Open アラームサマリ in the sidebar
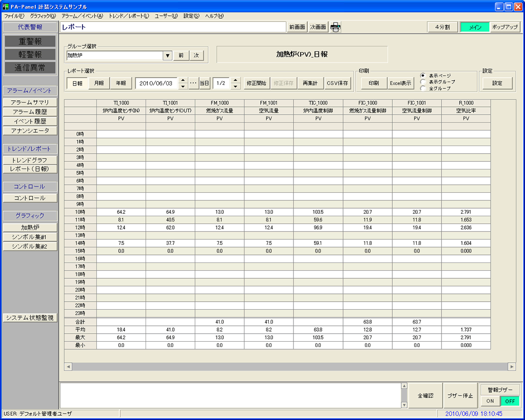 pos(30,103)
